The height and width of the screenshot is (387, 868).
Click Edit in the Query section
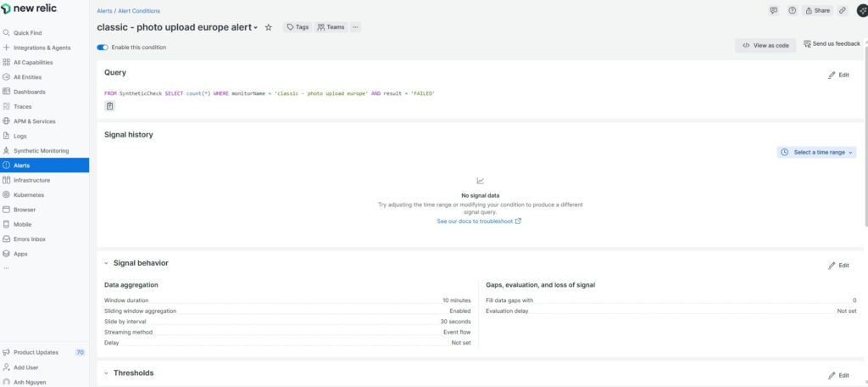click(838, 75)
